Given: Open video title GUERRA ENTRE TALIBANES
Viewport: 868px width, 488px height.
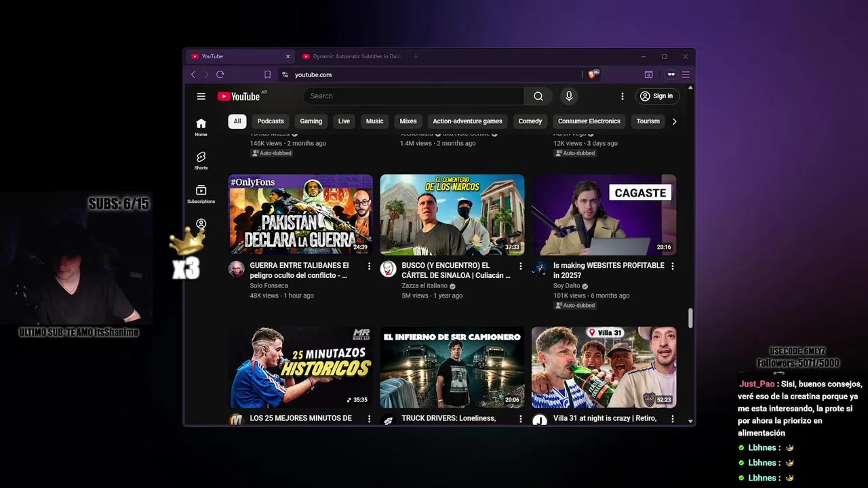Looking at the screenshot, I should [299, 270].
